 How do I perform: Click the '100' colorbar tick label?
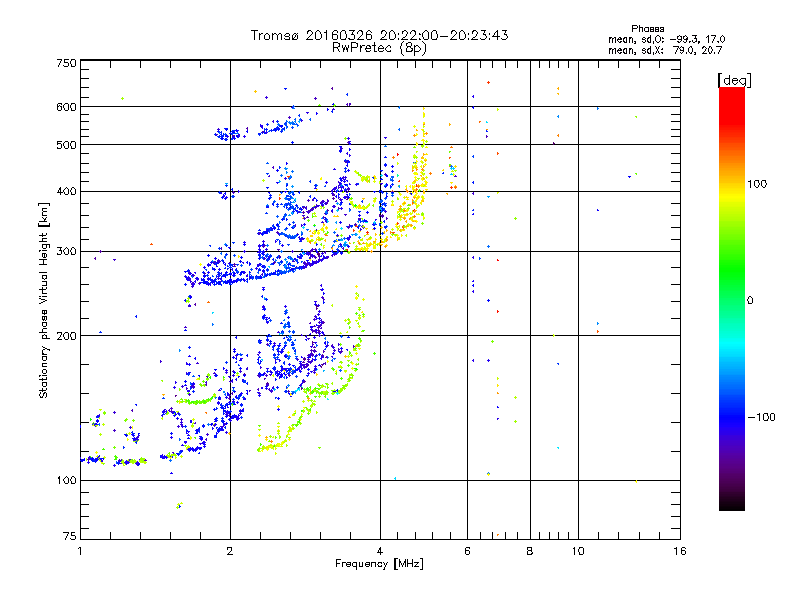(x=757, y=184)
